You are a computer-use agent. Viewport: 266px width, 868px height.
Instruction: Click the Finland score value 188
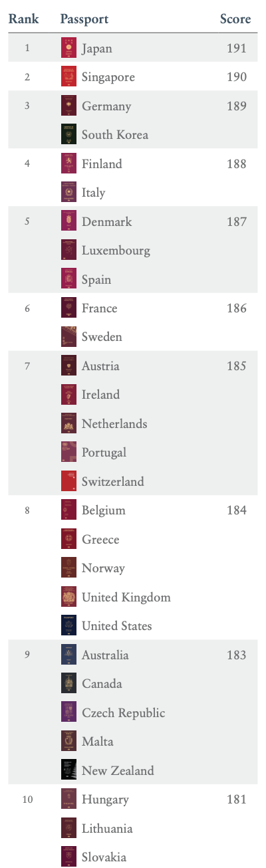pyautogui.click(x=236, y=164)
